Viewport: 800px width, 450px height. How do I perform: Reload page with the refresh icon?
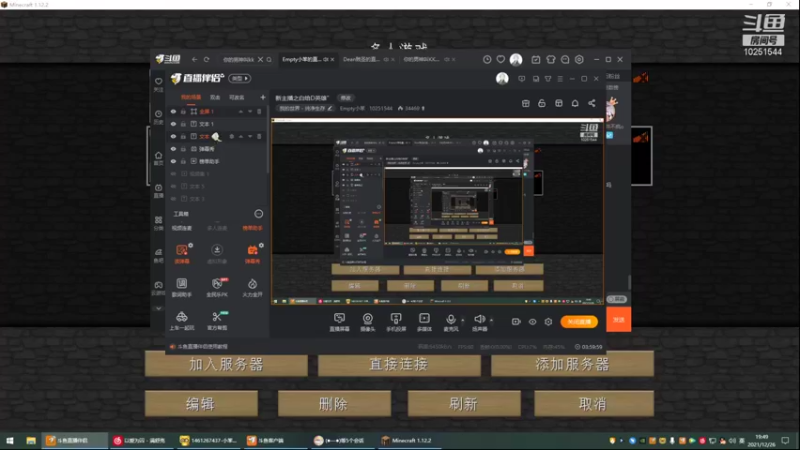207,60
